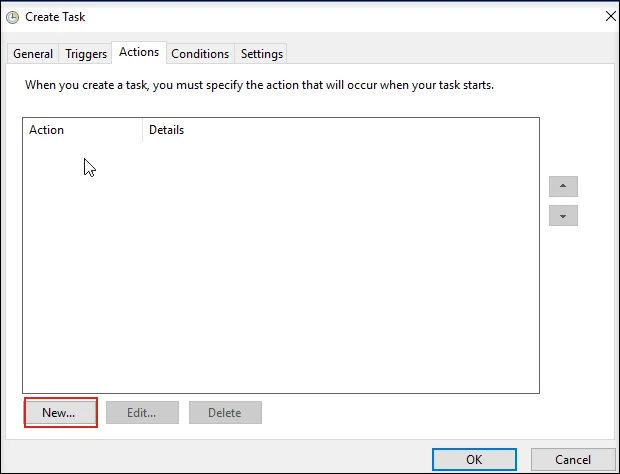Move the selected action up with arrow button
This screenshot has width=620, height=474.
563,187
